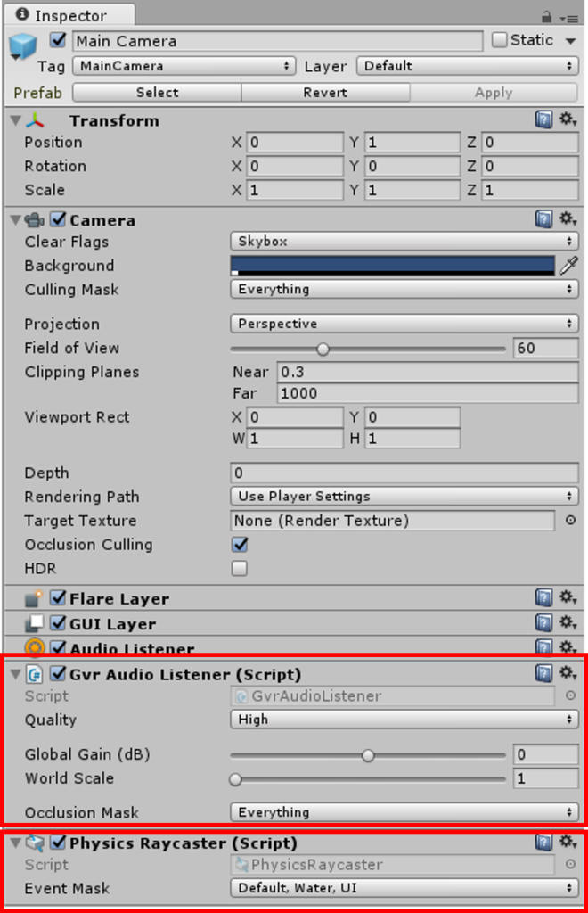Click the blue cube GameObject icon
588x913 pixels.
[23, 46]
